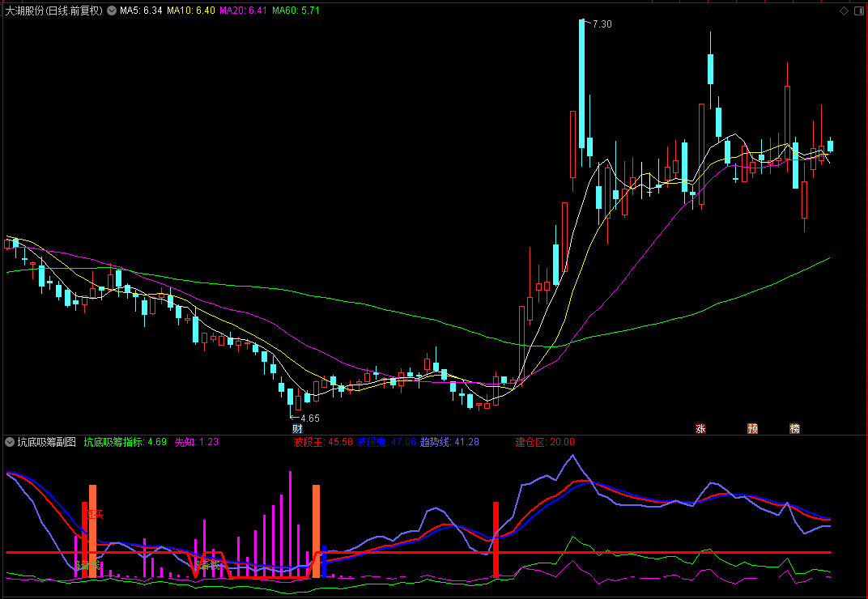
Task: Select the MA10: 6.40 label
Action: tap(191, 11)
